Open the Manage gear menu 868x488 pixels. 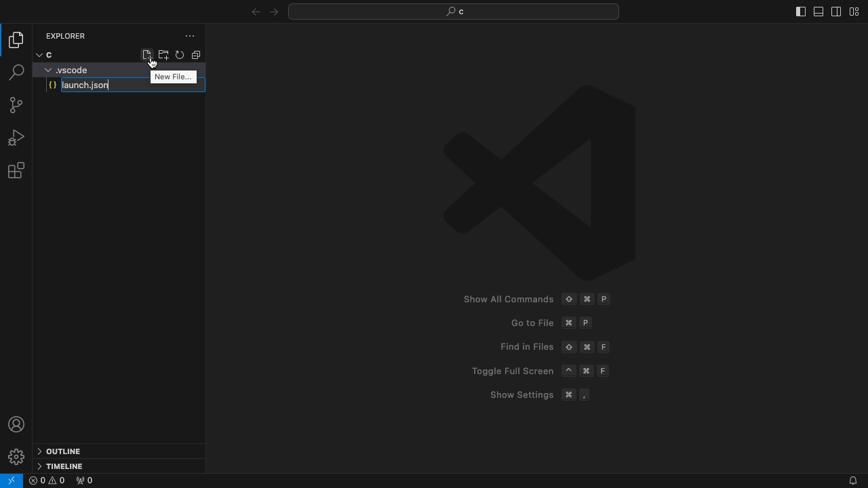pos(16,457)
